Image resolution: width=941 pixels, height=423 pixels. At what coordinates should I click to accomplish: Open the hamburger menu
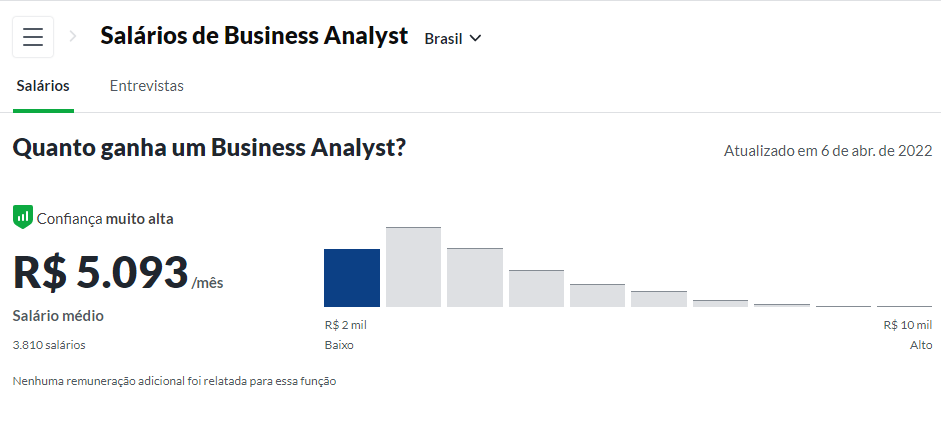coord(33,37)
